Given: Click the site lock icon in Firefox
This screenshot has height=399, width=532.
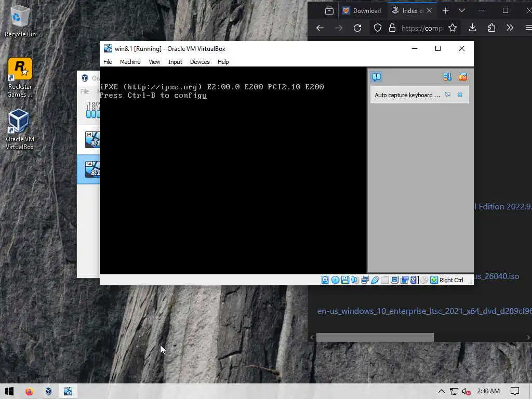Looking at the screenshot, I should click(x=392, y=28).
